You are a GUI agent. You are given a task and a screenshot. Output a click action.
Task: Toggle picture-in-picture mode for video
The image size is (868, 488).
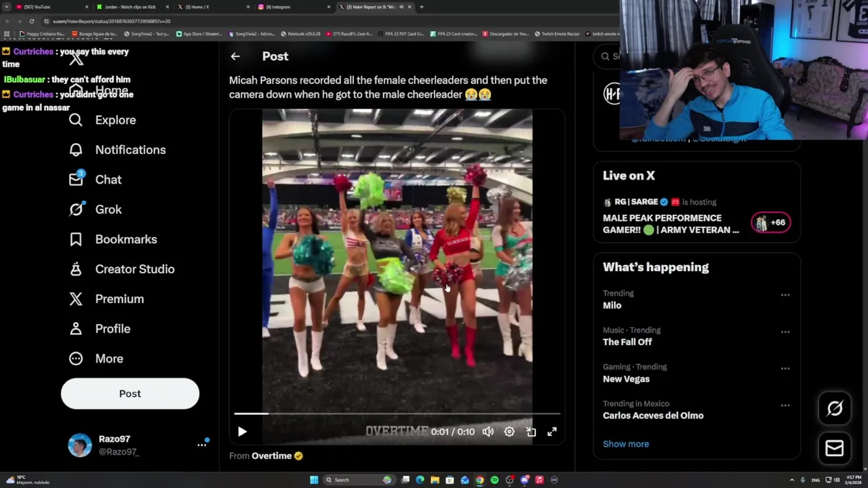[531, 432]
